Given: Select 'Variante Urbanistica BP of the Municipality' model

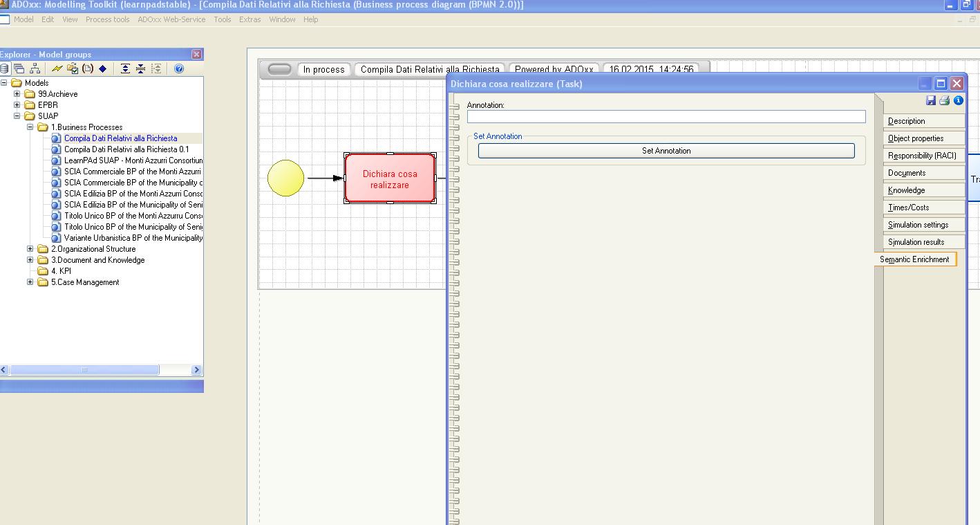Looking at the screenshot, I should (133, 238).
